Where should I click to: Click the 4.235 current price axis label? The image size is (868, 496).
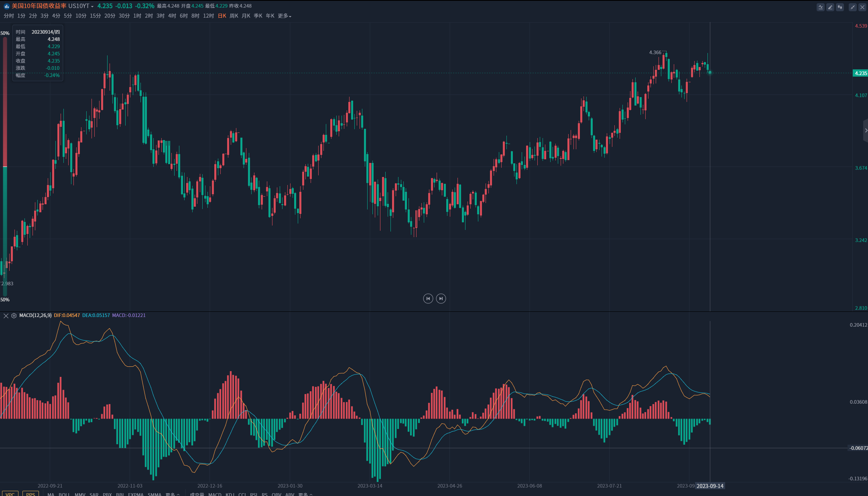tap(861, 73)
